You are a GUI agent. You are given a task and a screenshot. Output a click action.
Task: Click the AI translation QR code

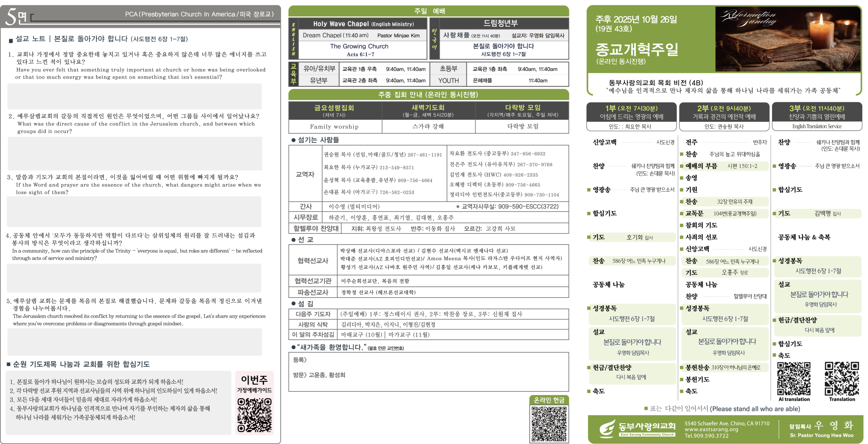click(x=793, y=379)
